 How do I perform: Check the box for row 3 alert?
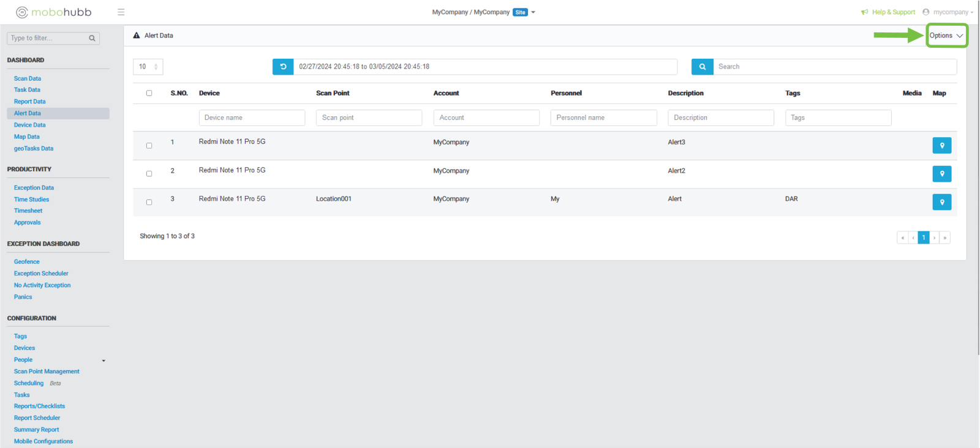pos(149,202)
